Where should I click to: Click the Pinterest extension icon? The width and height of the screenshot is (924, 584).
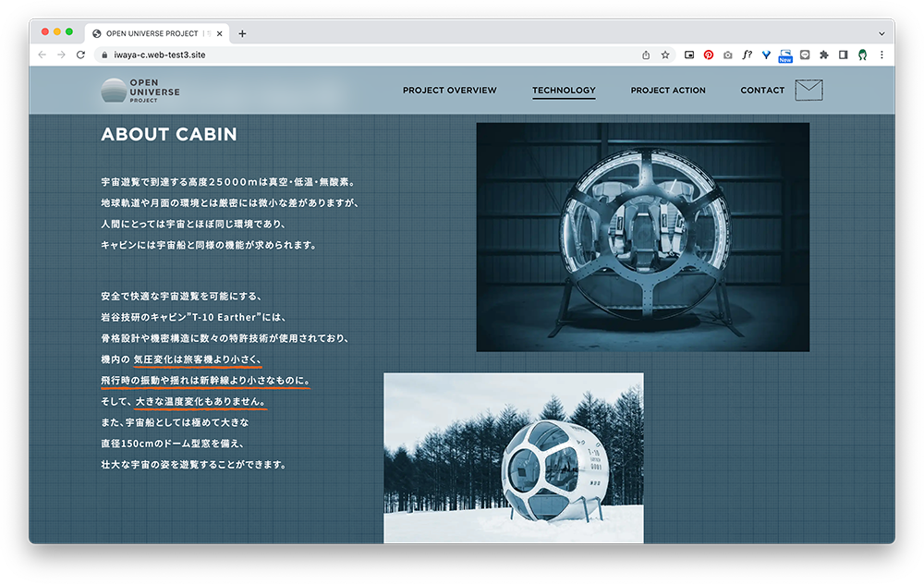(708, 55)
